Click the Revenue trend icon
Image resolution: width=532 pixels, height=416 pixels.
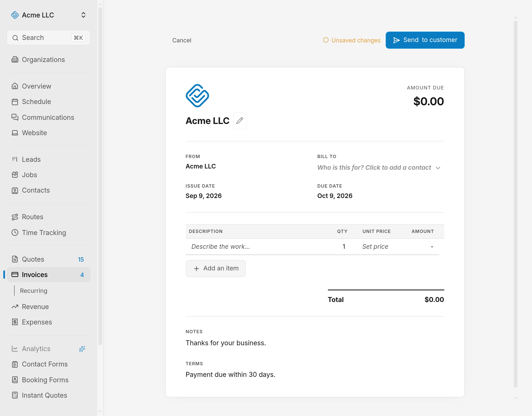tap(15, 307)
